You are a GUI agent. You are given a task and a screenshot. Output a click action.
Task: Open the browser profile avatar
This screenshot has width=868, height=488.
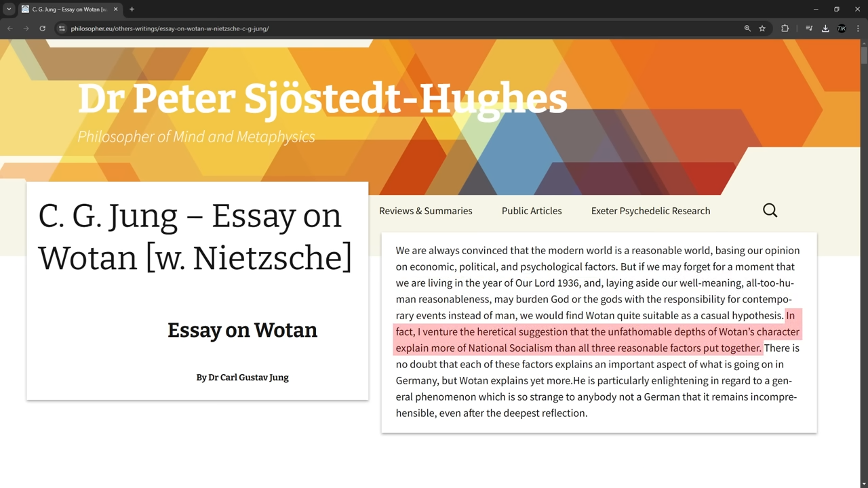[842, 28]
